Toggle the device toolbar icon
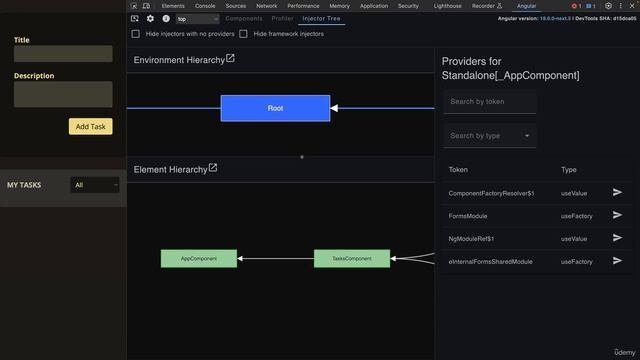The width and height of the screenshot is (640, 360). pos(146,6)
